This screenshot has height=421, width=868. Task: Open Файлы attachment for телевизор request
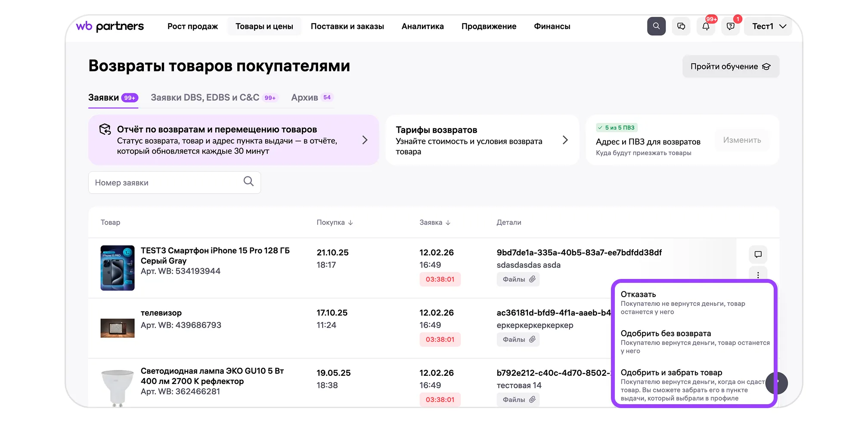click(518, 340)
